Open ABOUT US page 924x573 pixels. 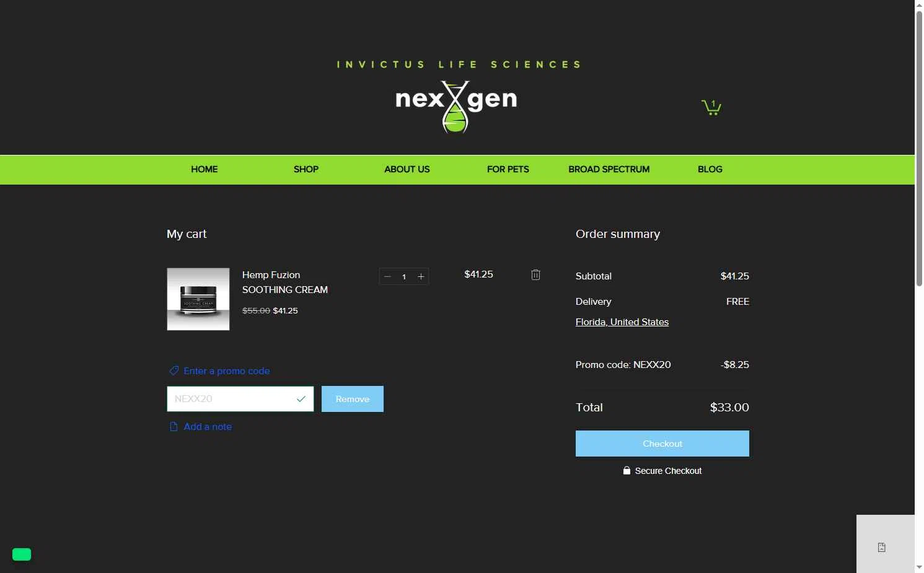[x=407, y=169]
